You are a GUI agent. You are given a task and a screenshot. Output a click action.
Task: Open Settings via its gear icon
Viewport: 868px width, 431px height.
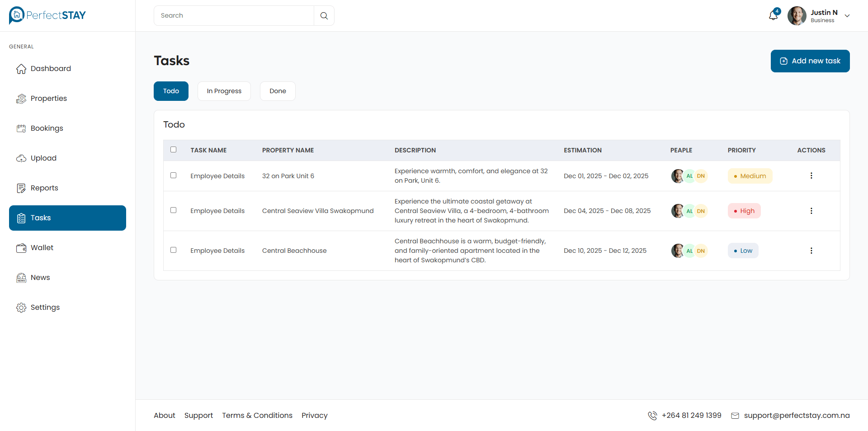coord(21,308)
